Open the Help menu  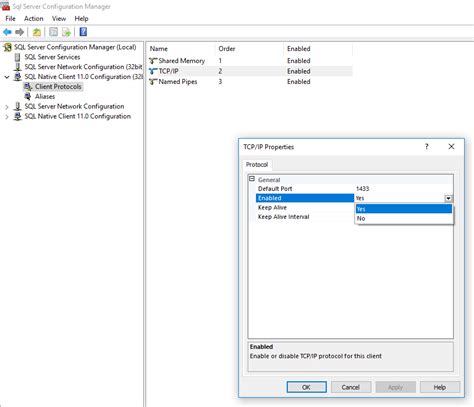tap(81, 19)
